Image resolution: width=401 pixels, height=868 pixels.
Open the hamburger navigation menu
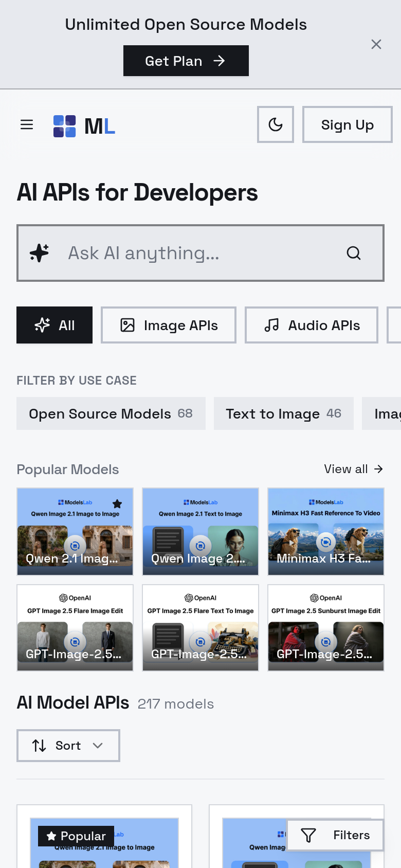(27, 124)
